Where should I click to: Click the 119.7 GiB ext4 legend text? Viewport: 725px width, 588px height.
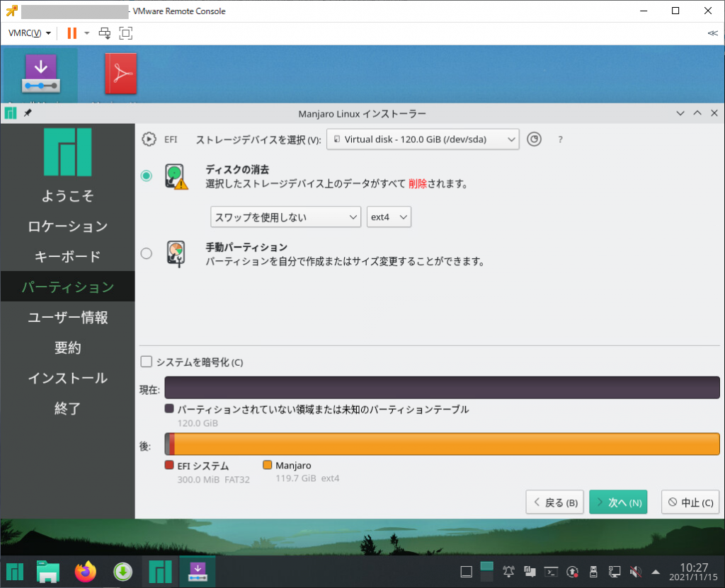[x=307, y=478]
